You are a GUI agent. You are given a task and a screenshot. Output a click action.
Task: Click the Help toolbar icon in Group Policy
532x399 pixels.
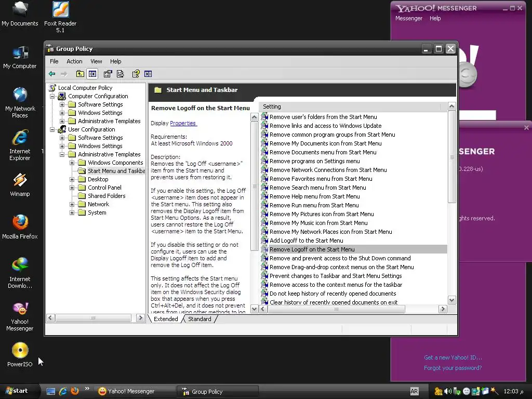(136, 74)
